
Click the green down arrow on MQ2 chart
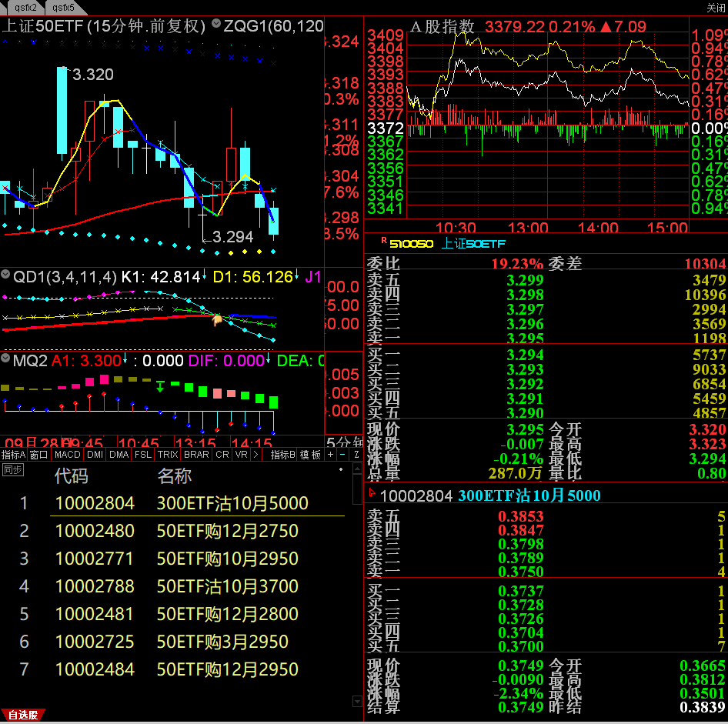click(x=160, y=386)
